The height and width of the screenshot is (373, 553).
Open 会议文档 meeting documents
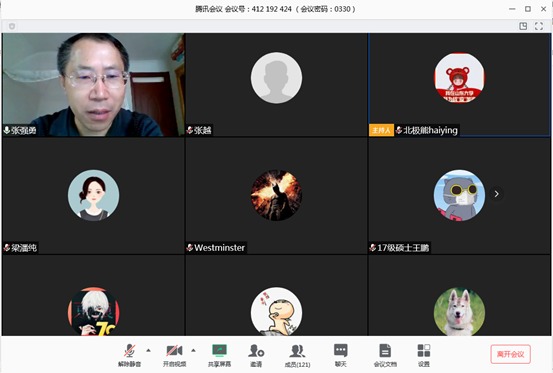point(385,355)
